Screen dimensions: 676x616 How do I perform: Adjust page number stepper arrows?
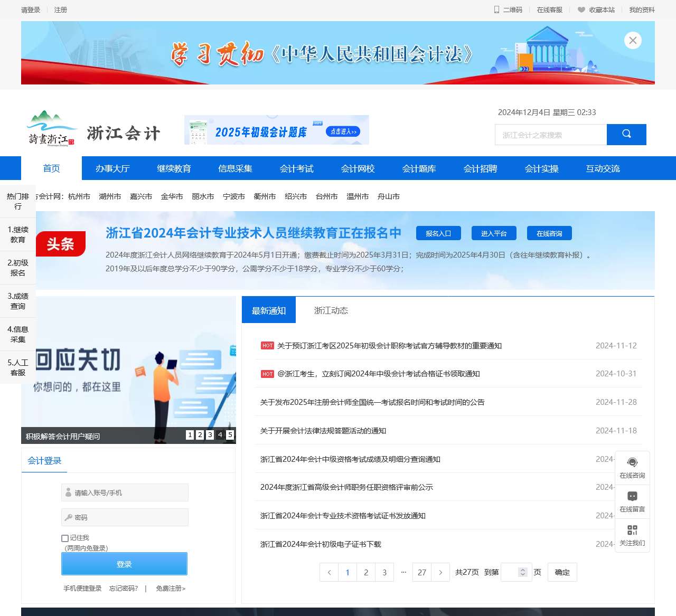523,572
